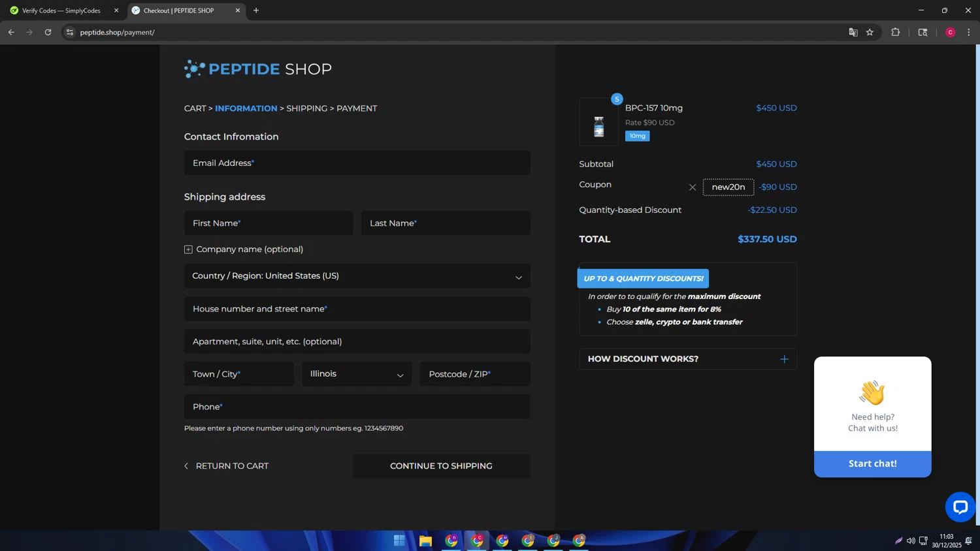Click browser address bar URL
Screen dimensions: 980x551
[x=118, y=32]
